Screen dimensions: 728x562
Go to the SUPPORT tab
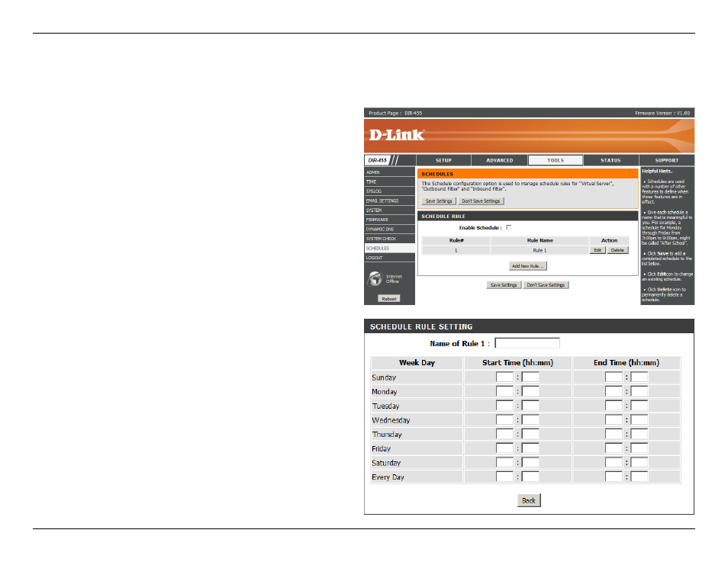(667, 160)
